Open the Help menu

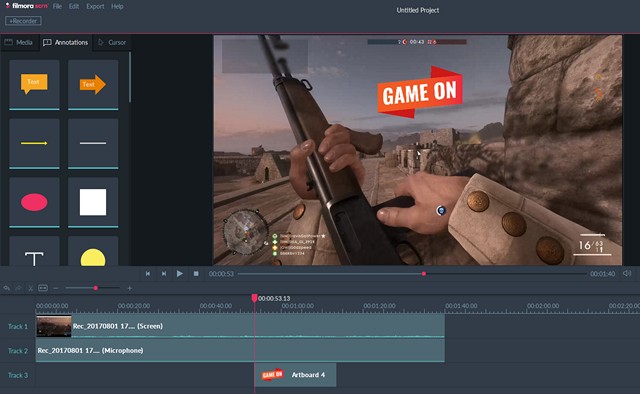tap(117, 7)
